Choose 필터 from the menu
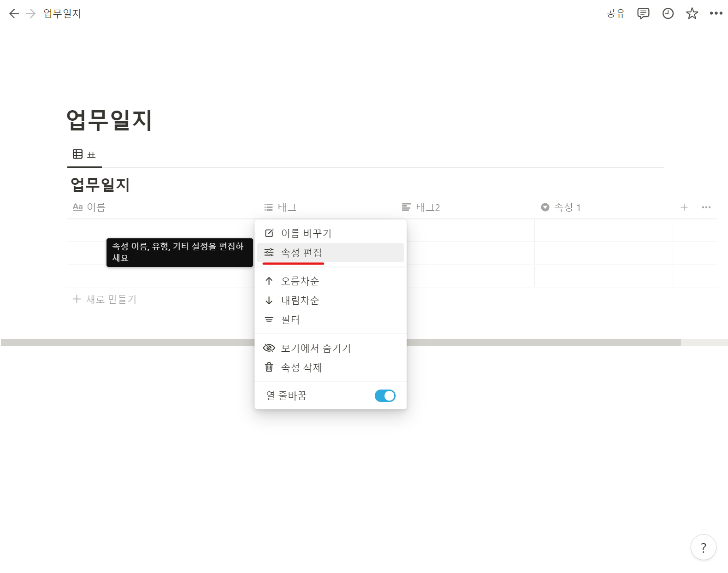Screen dimensions: 728x573 click(x=331, y=320)
